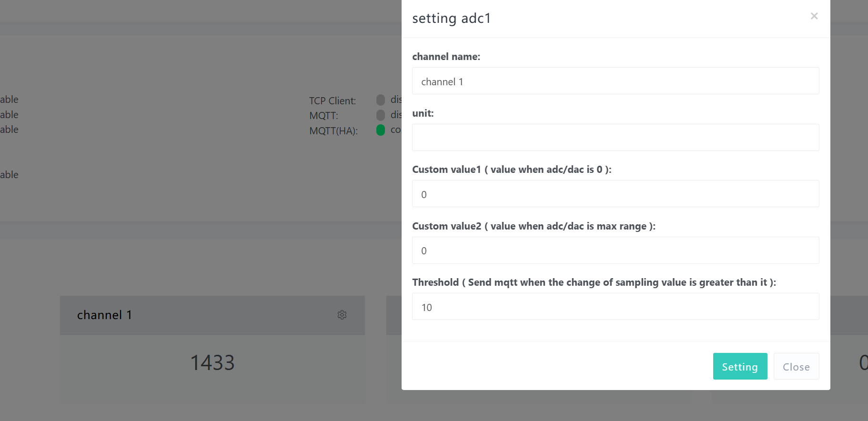Focus the Threshold field showing 10
868x421 pixels.
(x=615, y=307)
